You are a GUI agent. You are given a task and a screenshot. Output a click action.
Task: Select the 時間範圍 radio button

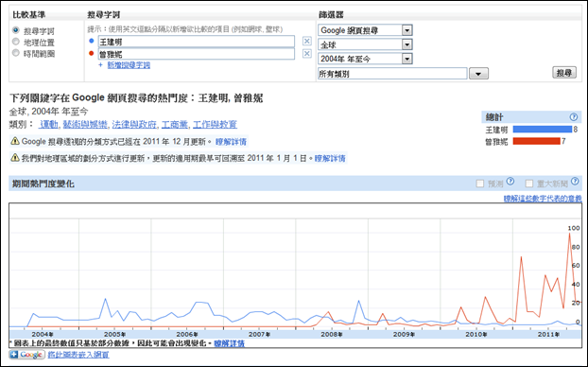(16, 53)
